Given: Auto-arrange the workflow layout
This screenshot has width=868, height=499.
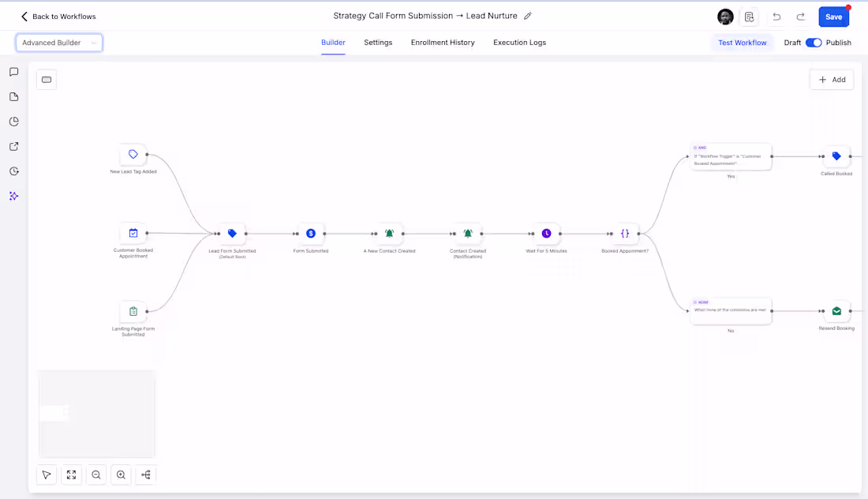Looking at the screenshot, I should pyautogui.click(x=145, y=475).
